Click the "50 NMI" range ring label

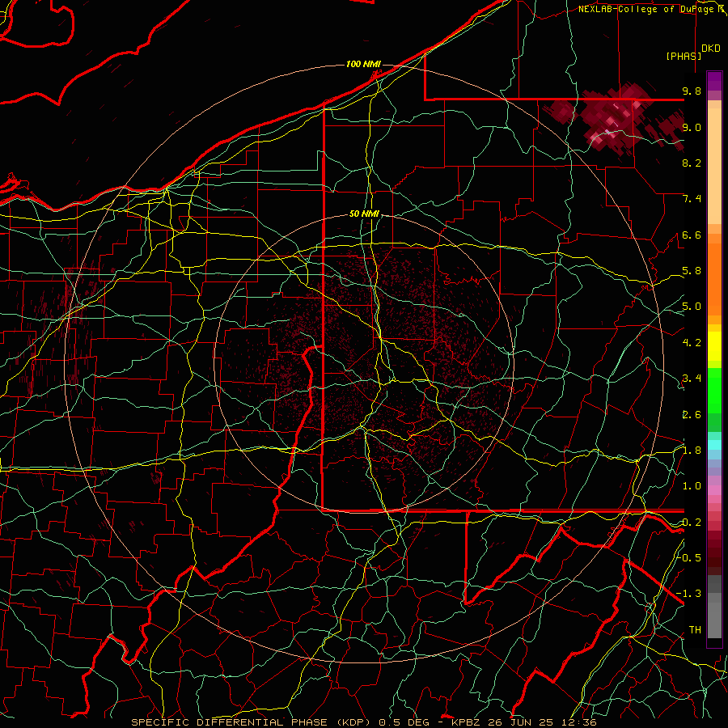pyautogui.click(x=364, y=214)
